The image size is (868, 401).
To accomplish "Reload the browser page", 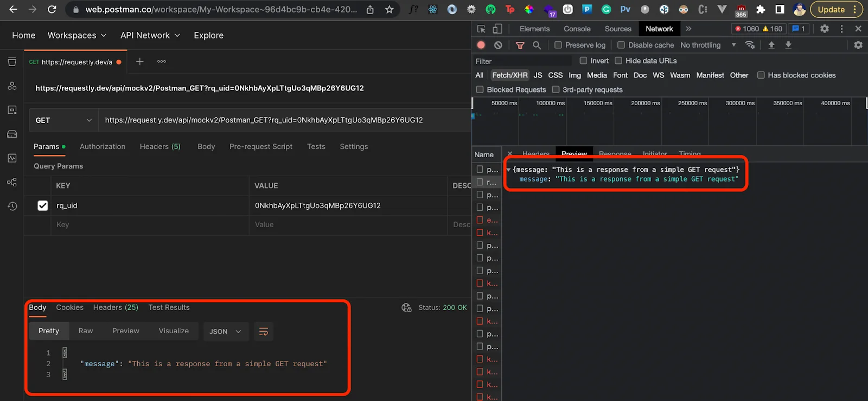I will [52, 9].
